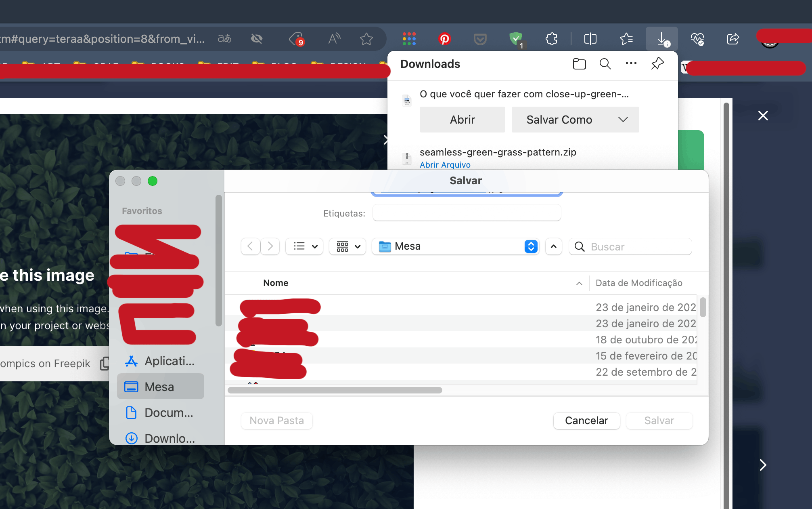Open the favorites star list icon
Image resolution: width=812 pixels, height=509 pixels.
(626, 39)
